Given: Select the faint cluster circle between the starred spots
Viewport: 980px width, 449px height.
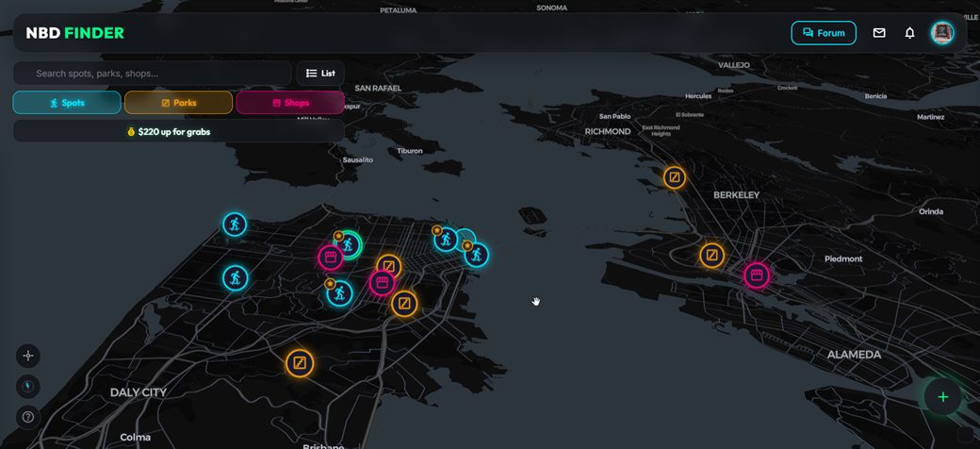Looking at the screenshot, I should (x=465, y=239).
